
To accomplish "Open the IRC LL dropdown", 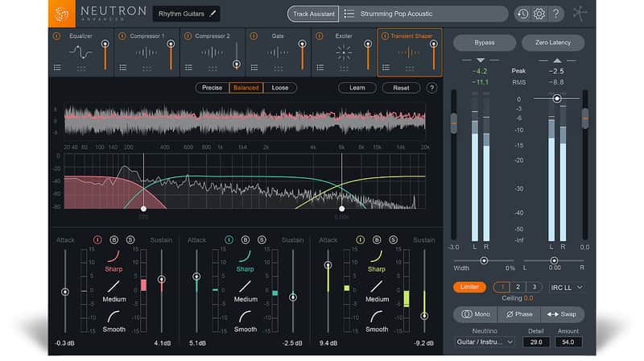I will (x=567, y=288).
